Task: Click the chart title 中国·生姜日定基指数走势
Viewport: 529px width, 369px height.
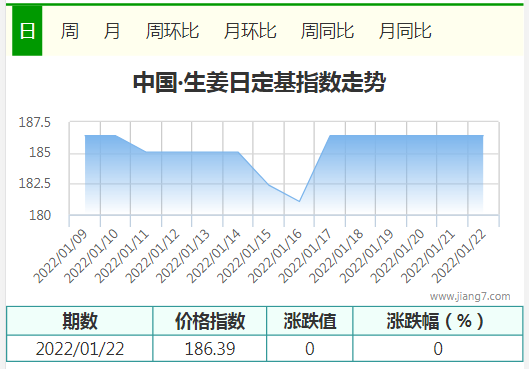Action: (259, 82)
